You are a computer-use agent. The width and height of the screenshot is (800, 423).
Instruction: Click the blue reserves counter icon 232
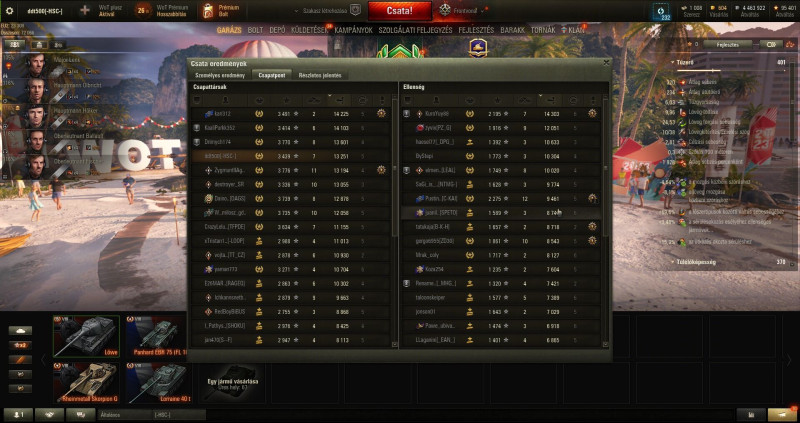[x=661, y=11]
